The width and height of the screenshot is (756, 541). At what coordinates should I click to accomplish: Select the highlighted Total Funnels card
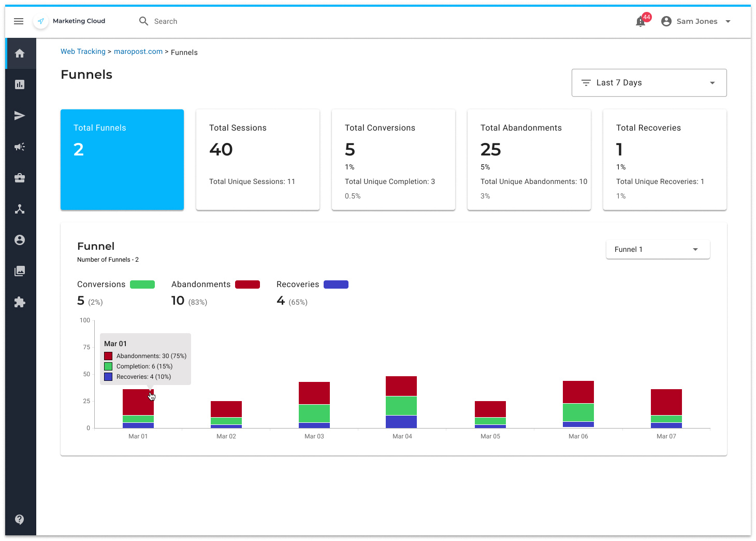click(122, 160)
